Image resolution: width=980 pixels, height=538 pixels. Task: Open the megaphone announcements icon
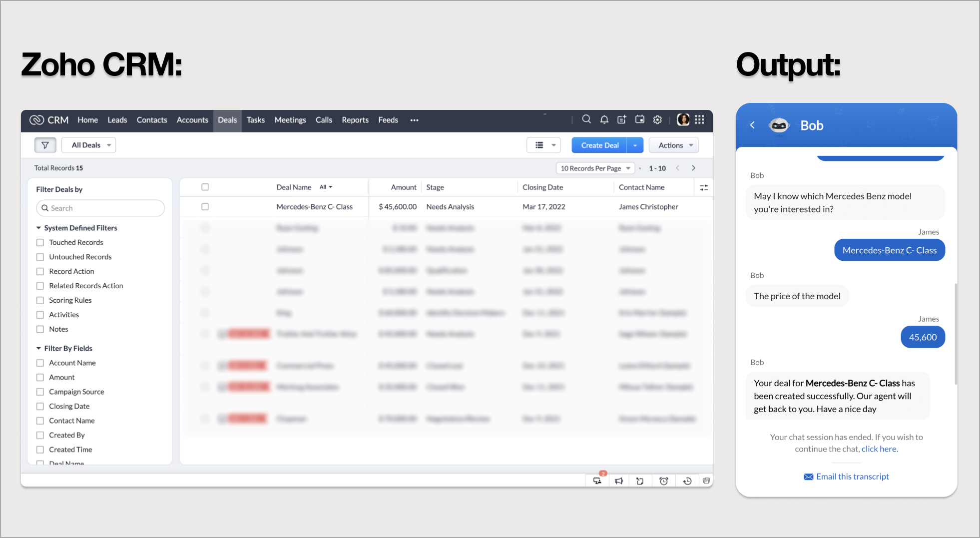tap(619, 481)
